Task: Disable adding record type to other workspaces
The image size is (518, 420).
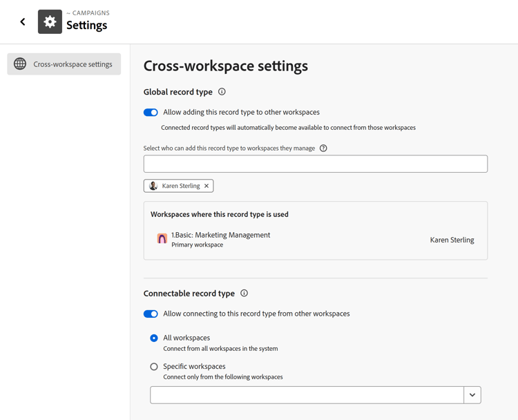Action: 151,113
